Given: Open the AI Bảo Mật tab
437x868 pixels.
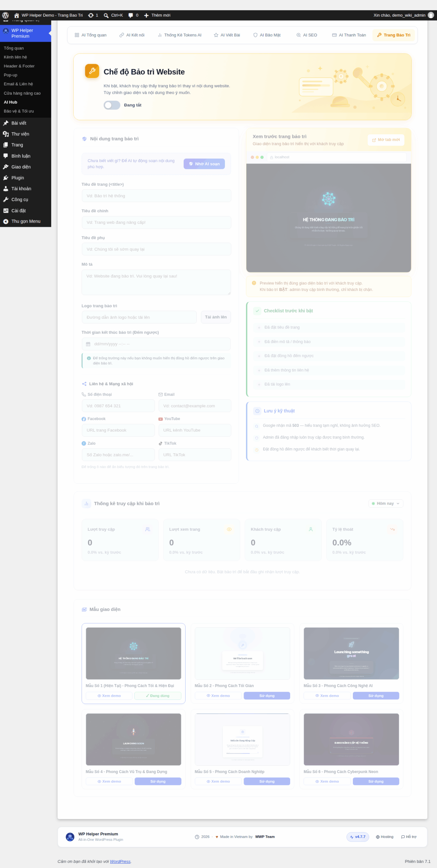Looking at the screenshot, I should 267,35.
